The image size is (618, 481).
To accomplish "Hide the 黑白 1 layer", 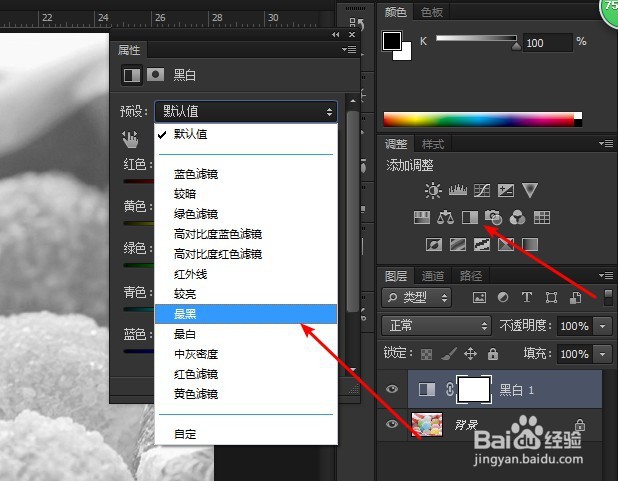I will point(392,389).
